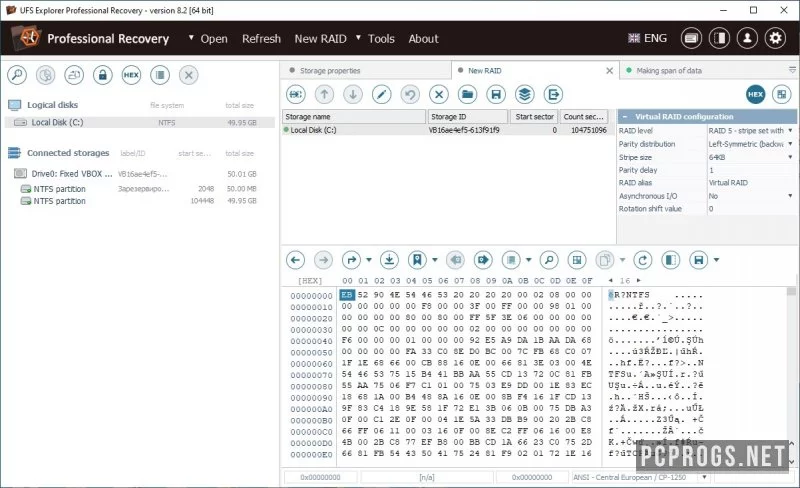
Task: Click the remove component X icon
Action: [x=439, y=94]
